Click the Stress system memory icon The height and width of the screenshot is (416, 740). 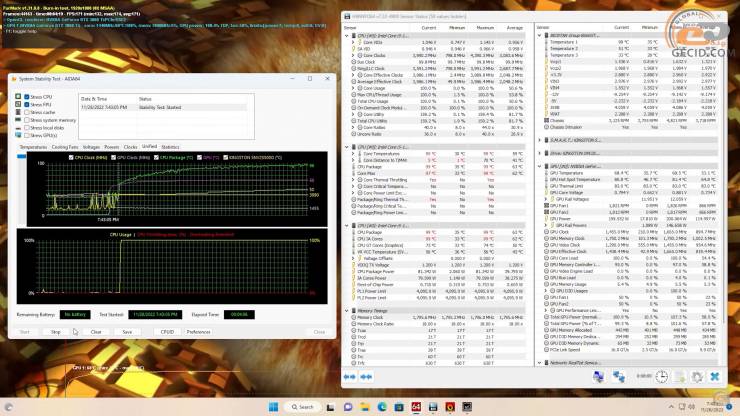(18, 120)
